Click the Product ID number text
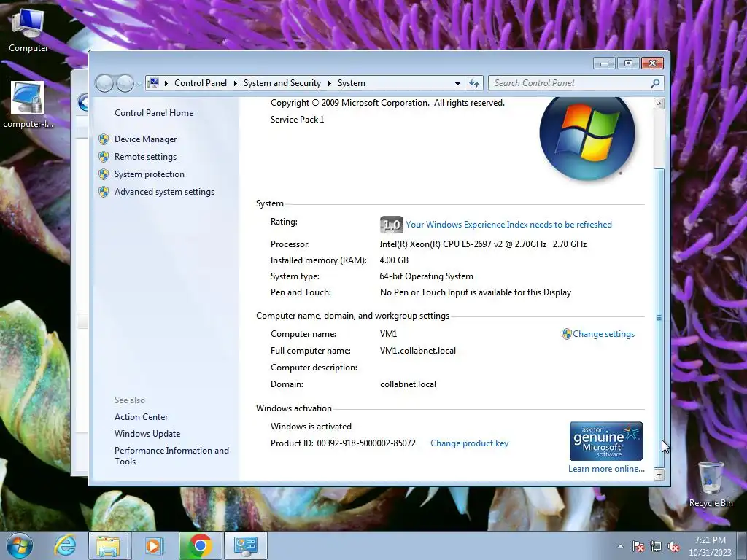Screen dimensions: 747x560 coord(366,443)
